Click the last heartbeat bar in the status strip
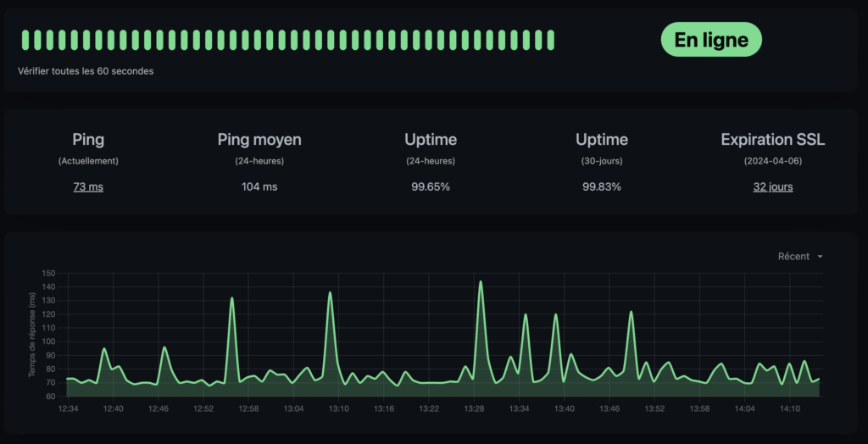 [x=551, y=40]
